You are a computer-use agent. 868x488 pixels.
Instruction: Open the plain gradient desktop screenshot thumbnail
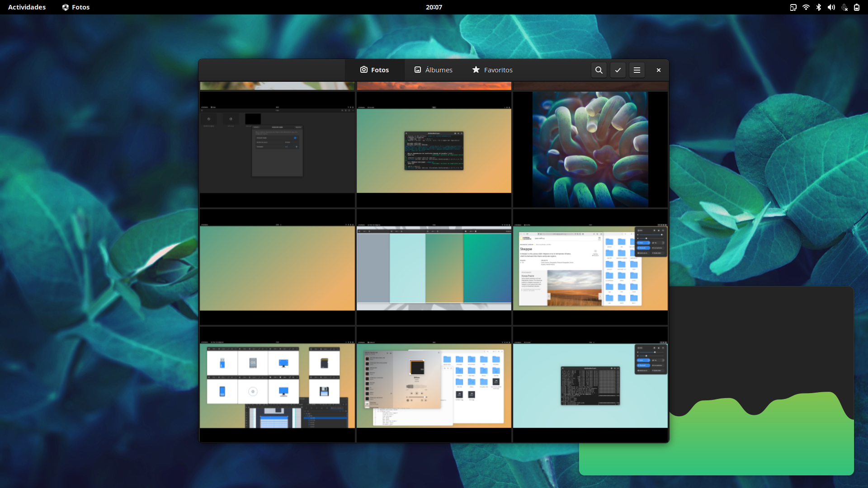click(x=277, y=267)
